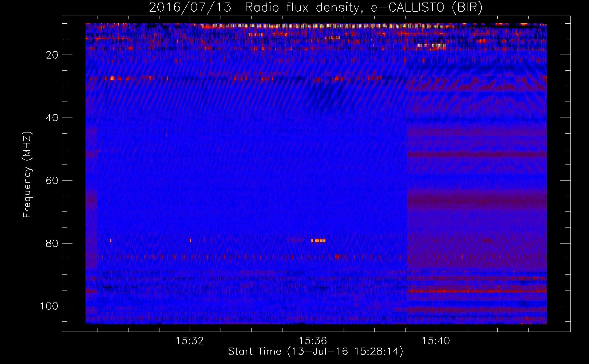Click the '15:40' time tick label
Screen dimensions: 589x364
(436, 341)
